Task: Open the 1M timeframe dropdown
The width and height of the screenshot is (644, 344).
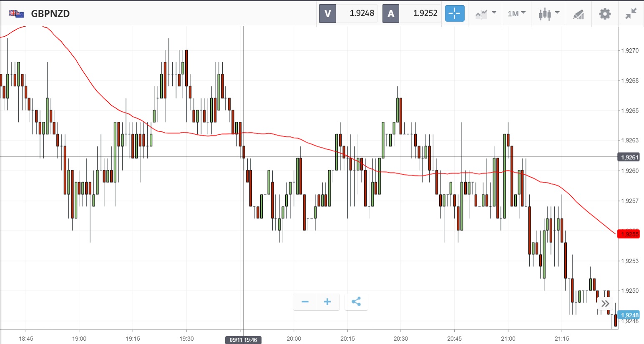Action: pyautogui.click(x=516, y=14)
